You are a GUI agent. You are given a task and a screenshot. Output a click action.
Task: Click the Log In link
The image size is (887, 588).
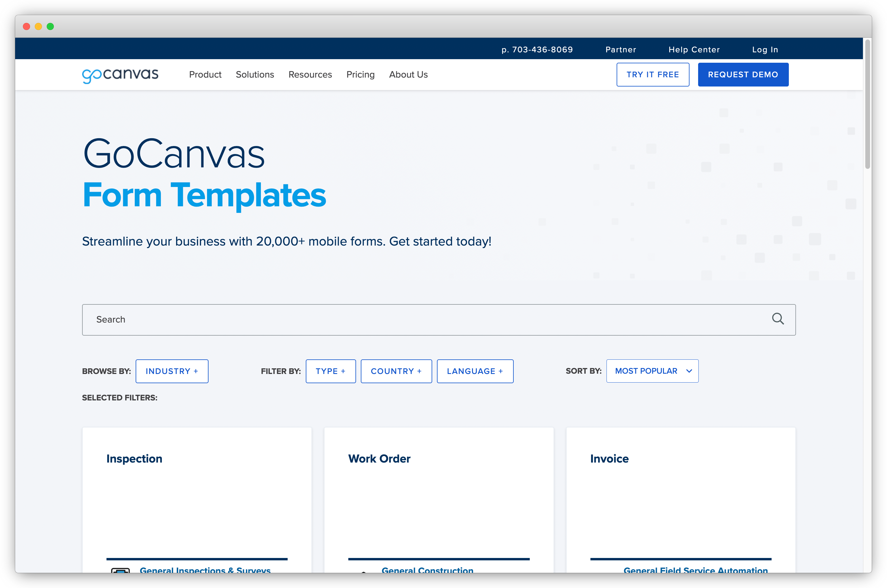[x=765, y=49]
